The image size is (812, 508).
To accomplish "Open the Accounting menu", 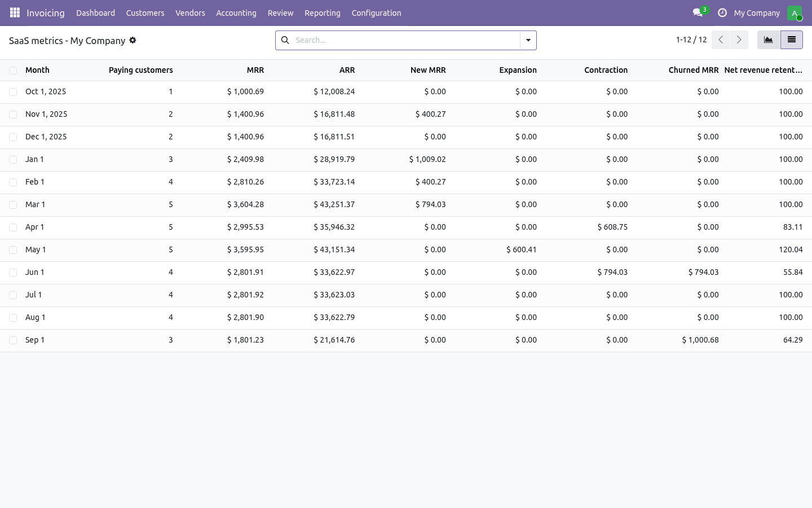I will coord(236,13).
